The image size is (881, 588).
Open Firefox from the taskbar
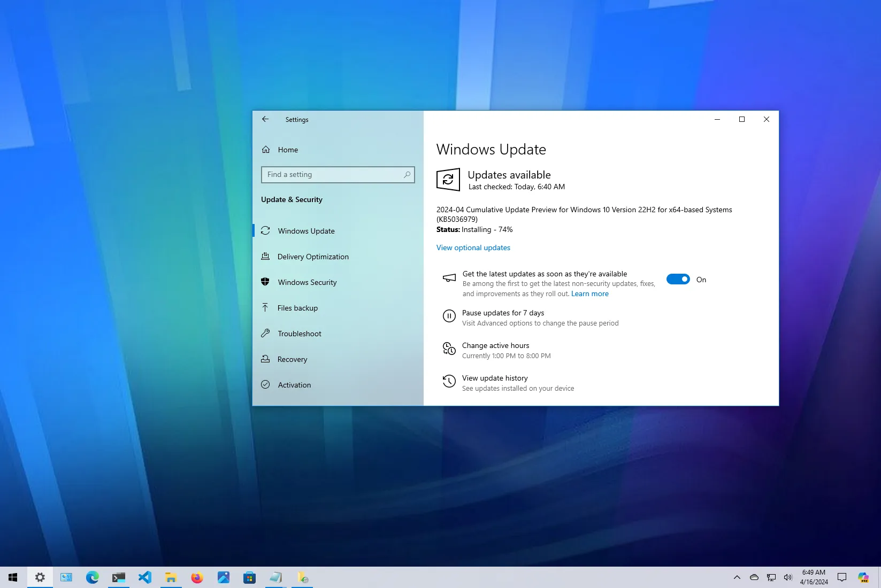197,577
